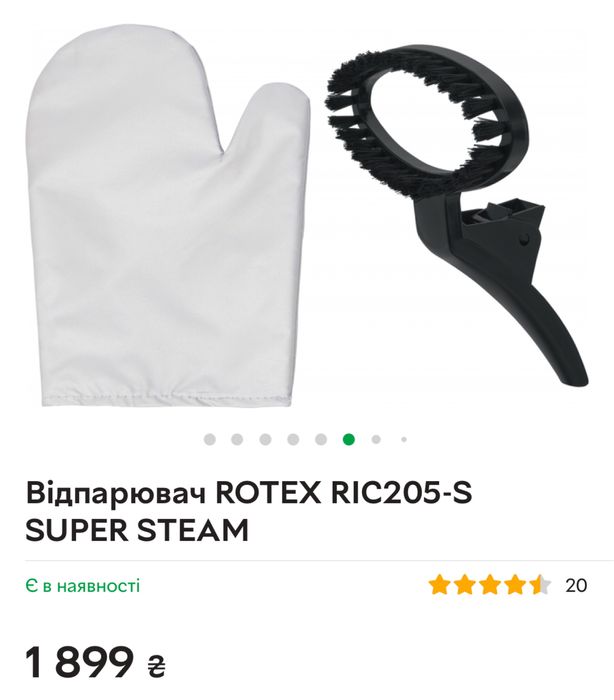Select the fifth gallery dot before green one
This screenshot has height=700, width=614.
pyautogui.click(x=321, y=439)
